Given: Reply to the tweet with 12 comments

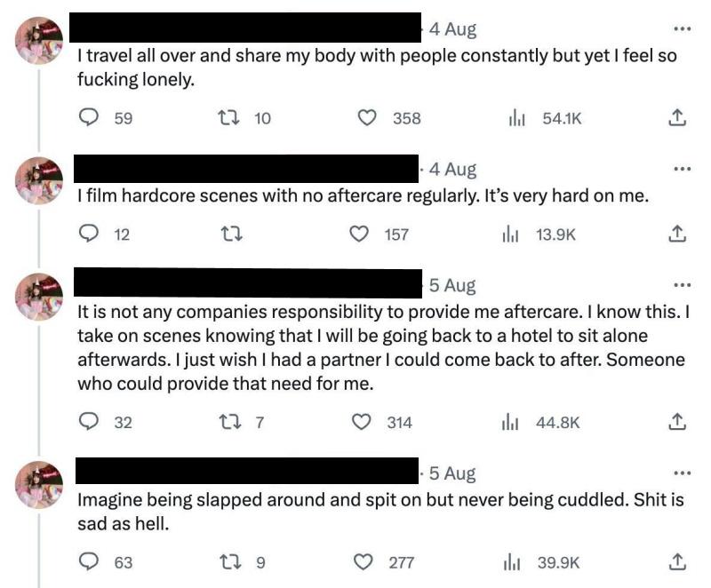Looking at the screenshot, I should pyautogui.click(x=90, y=234).
